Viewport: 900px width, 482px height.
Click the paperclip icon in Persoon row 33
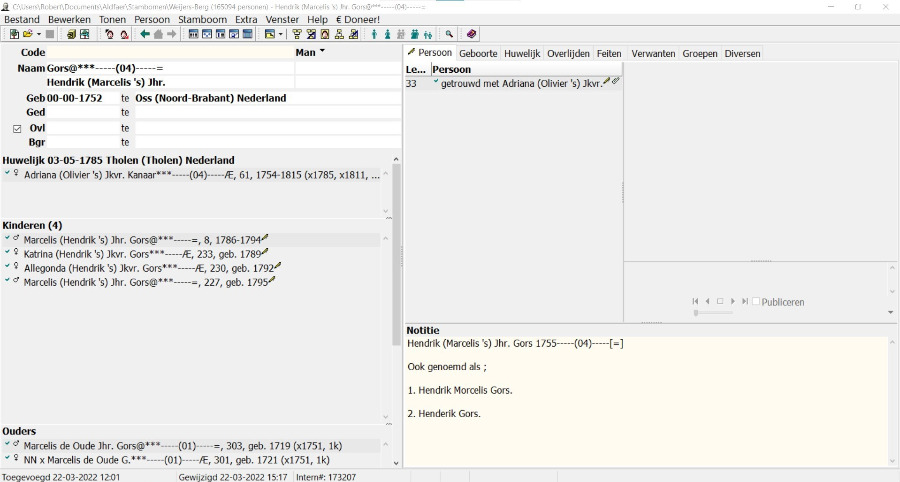tap(616, 82)
